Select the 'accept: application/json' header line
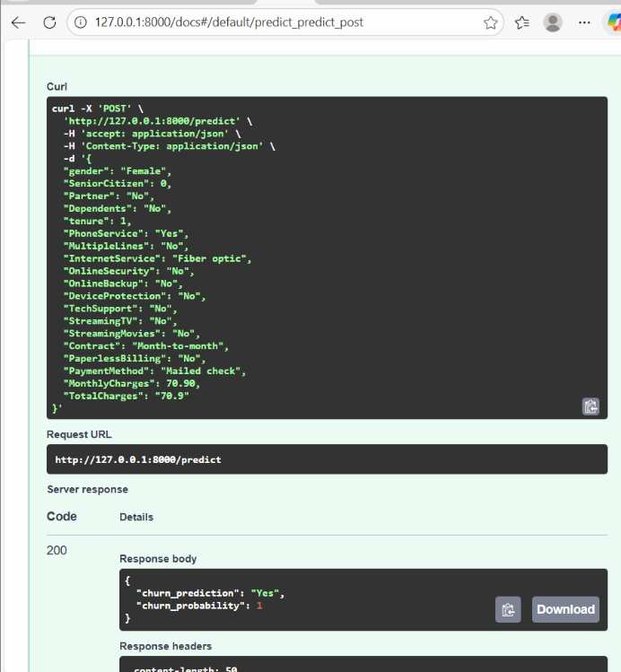Viewport: 621px width, 672px height. 153,134
